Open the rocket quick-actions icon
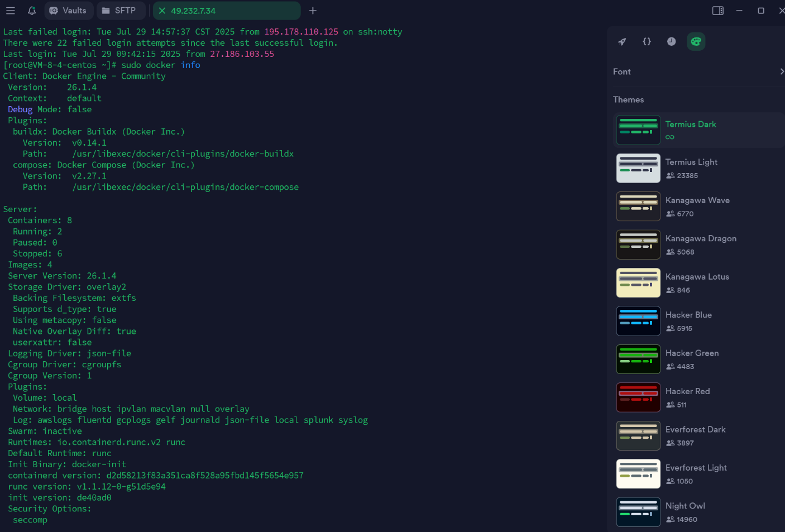The height and width of the screenshot is (532, 785). [622, 41]
